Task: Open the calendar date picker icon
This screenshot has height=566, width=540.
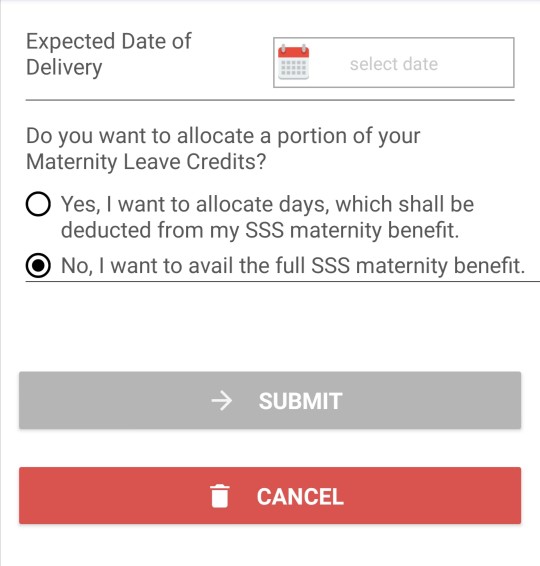Action: [293, 62]
